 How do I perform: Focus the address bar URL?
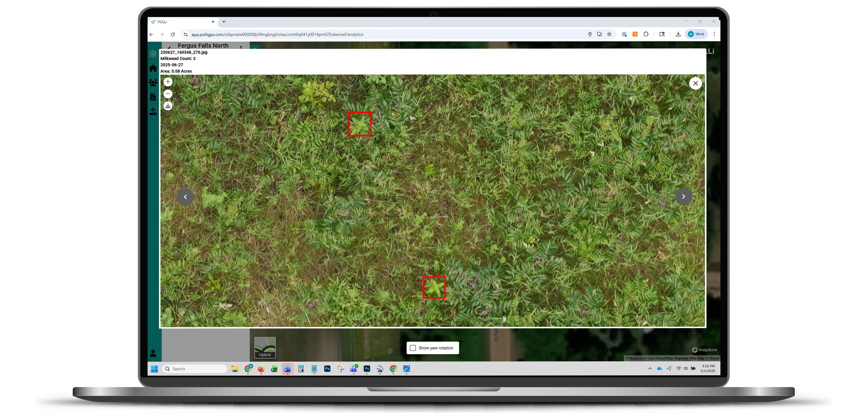click(x=277, y=34)
